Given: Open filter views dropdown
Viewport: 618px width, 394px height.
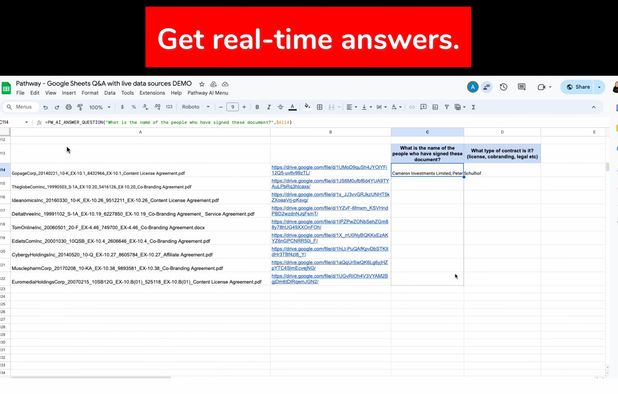Looking at the screenshot, I should tap(460, 107).
